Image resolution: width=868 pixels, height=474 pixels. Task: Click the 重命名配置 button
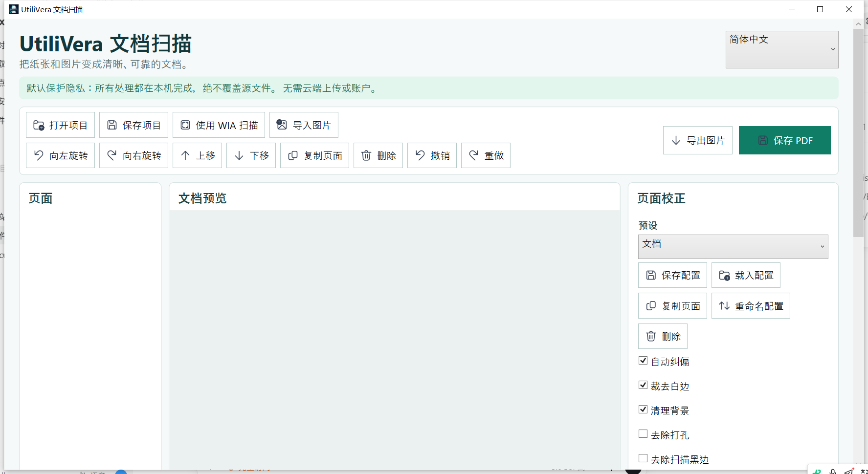[751, 306]
